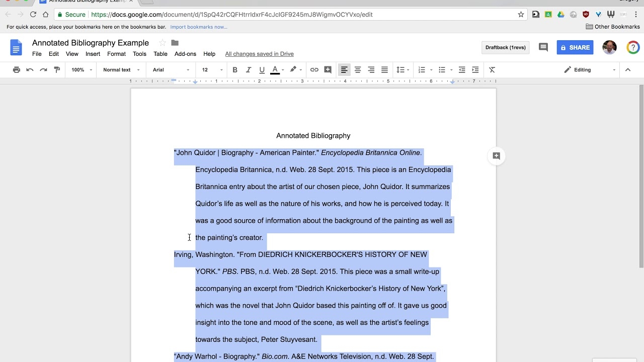Image resolution: width=644 pixels, height=362 pixels.
Task: Clear text formatting
Action: point(492,69)
